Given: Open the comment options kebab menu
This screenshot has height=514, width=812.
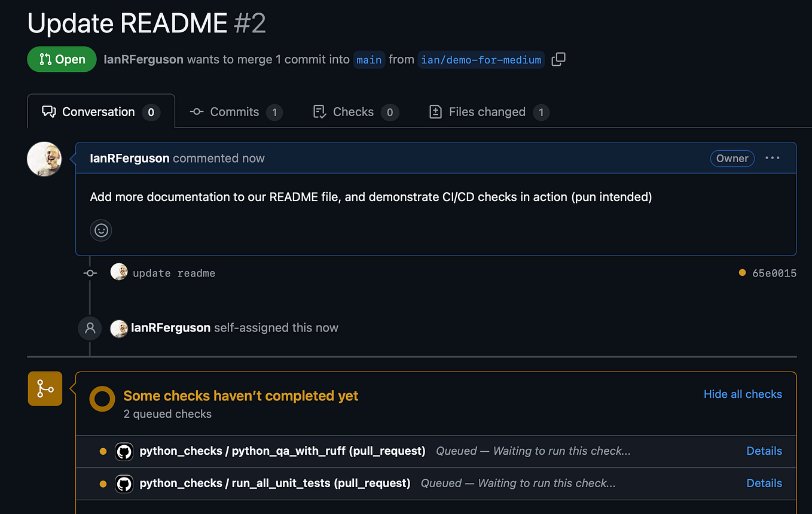Looking at the screenshot, I should tap(772, 158).
